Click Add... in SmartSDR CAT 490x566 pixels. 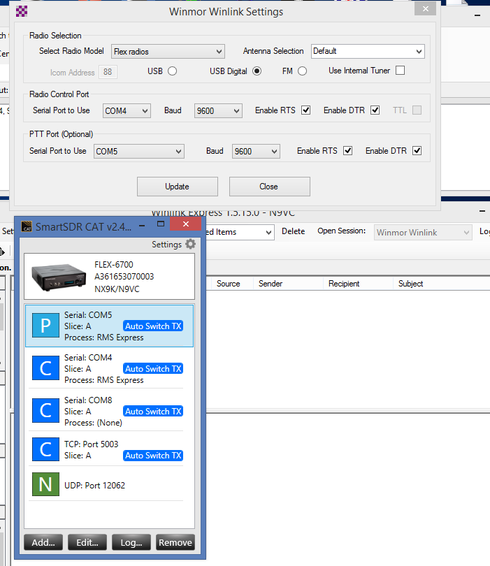tap(43, 542)
